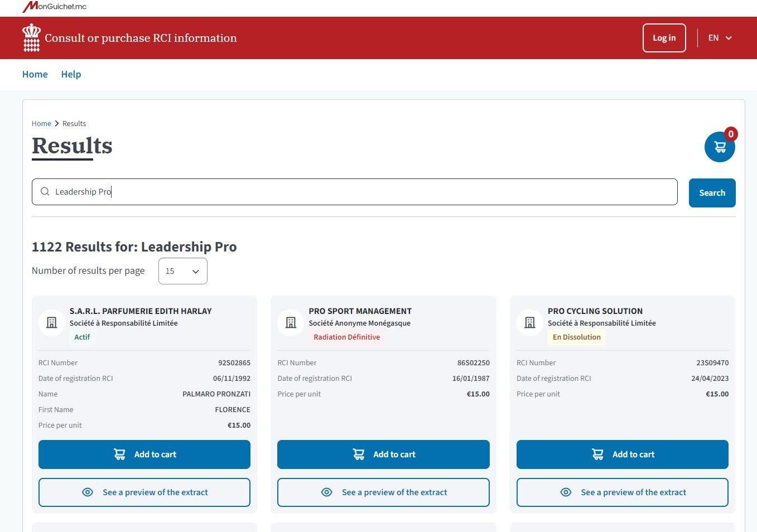757x532 pixels.
Task: Click the Log in button
Action: [x=664, y=38]
